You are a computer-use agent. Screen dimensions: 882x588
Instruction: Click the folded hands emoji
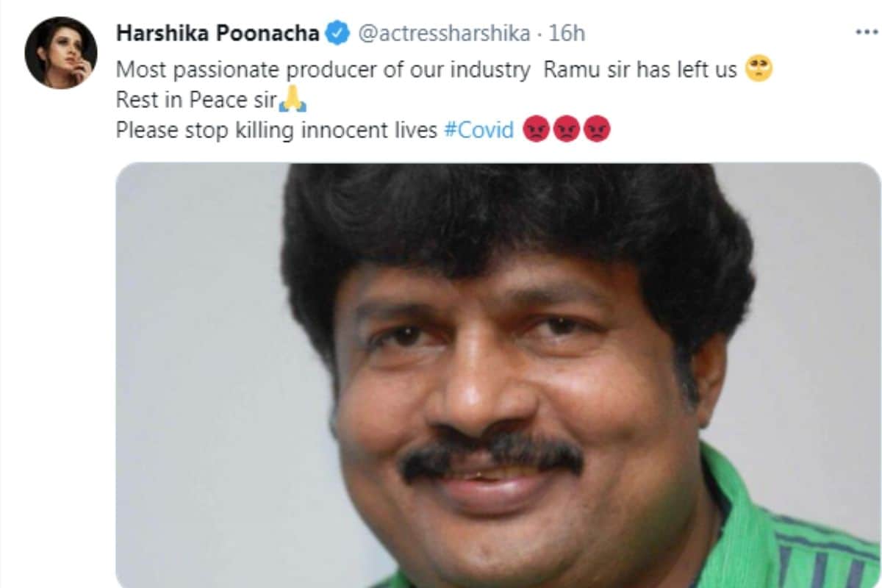point(293,98)
